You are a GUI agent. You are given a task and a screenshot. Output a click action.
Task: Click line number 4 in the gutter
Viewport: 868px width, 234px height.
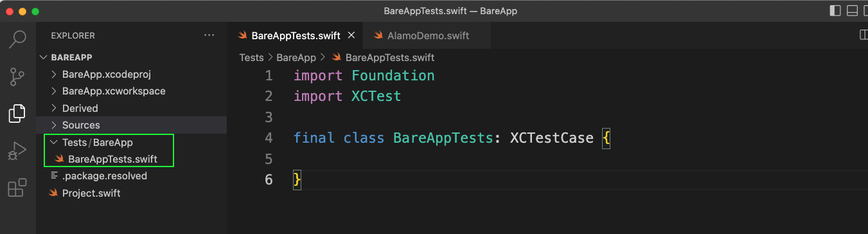[x=269, y=138]
